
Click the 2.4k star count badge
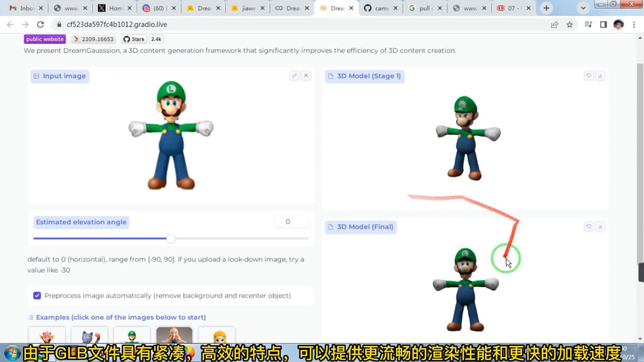point(156,39)
